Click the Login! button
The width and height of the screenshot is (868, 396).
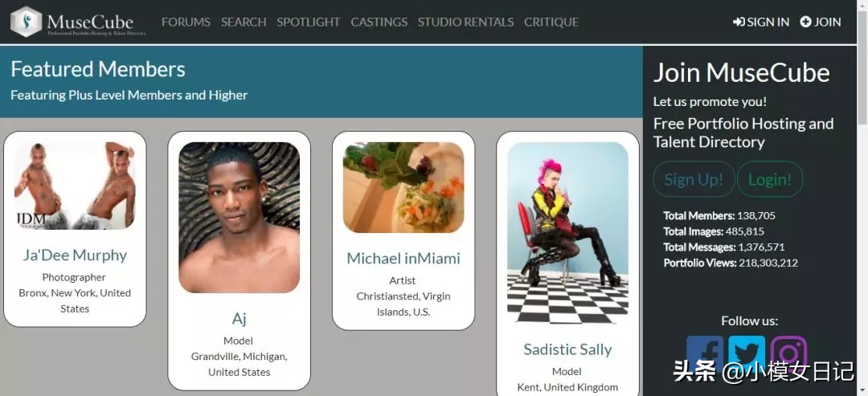pyautogui.click(x=770, y=179)
